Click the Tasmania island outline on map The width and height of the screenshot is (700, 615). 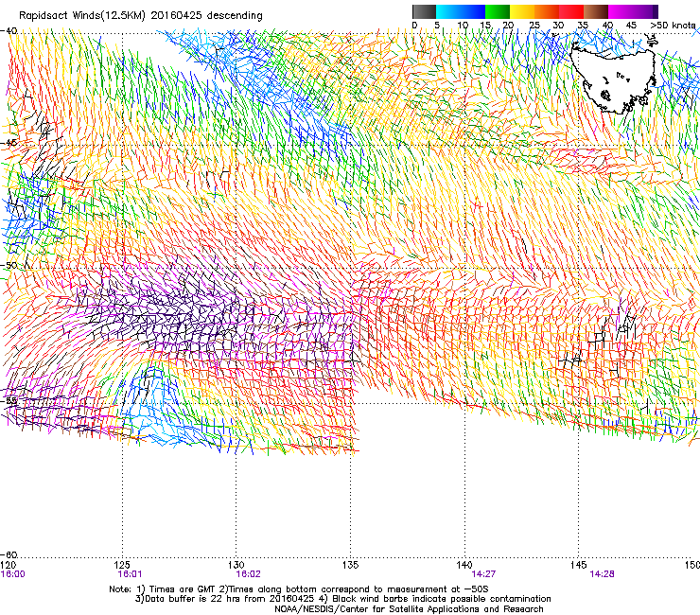click(x=615, y=79)
